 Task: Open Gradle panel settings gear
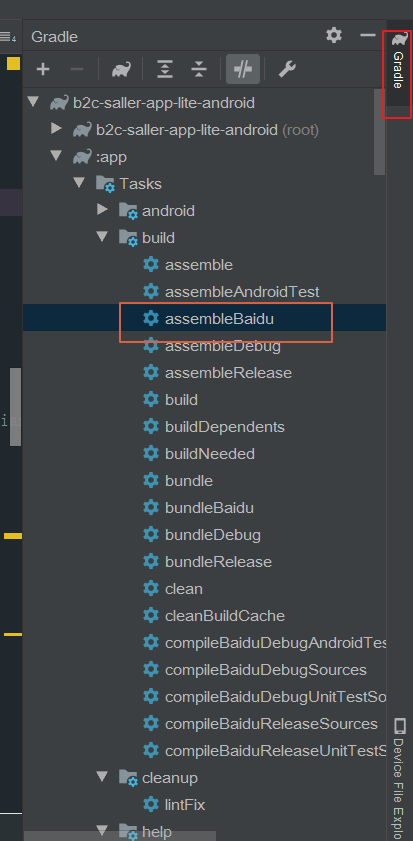(334, 36)
